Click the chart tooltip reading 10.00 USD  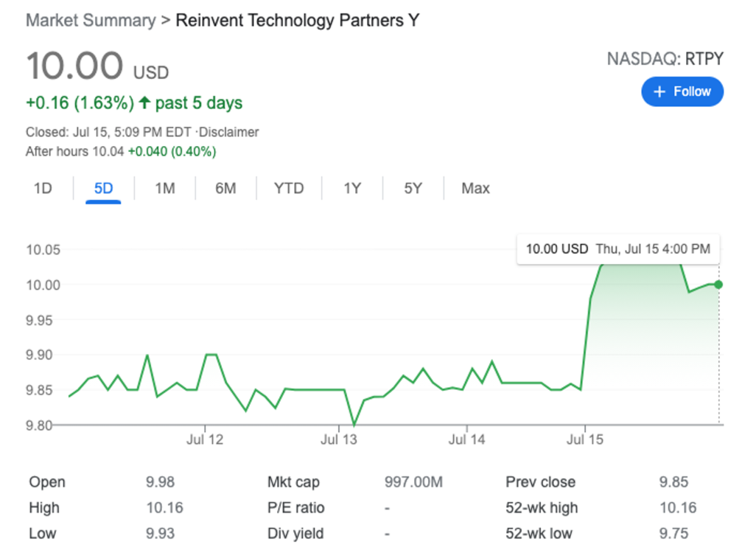click(x=618, y=249)
